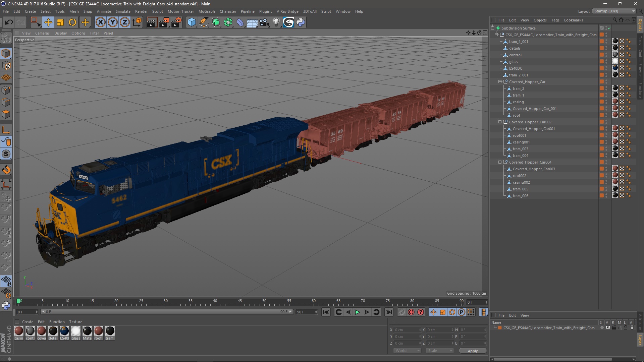Click the Python script icon in toolbar
This screenshot has height=362, width=644.
click(301, 22)
